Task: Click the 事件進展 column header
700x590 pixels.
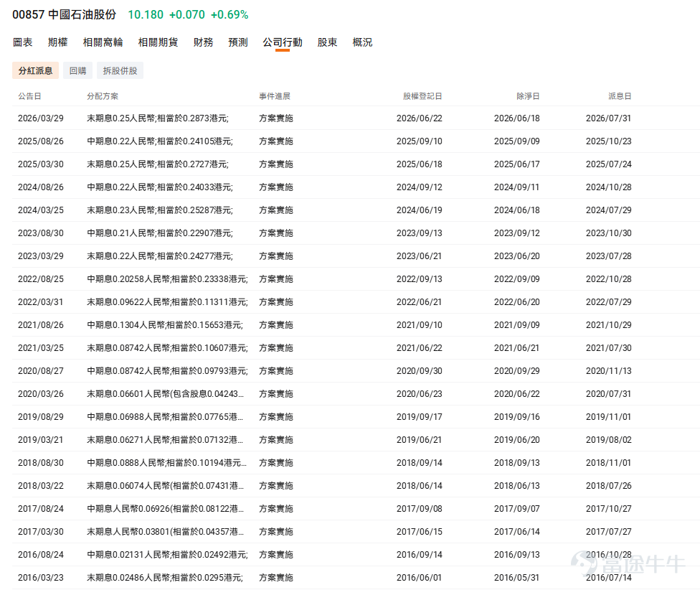Action: click(x=275, y=96)
